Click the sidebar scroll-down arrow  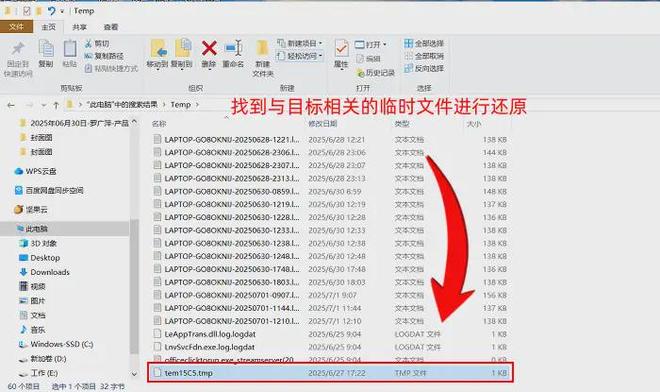(x=134, y=373)
